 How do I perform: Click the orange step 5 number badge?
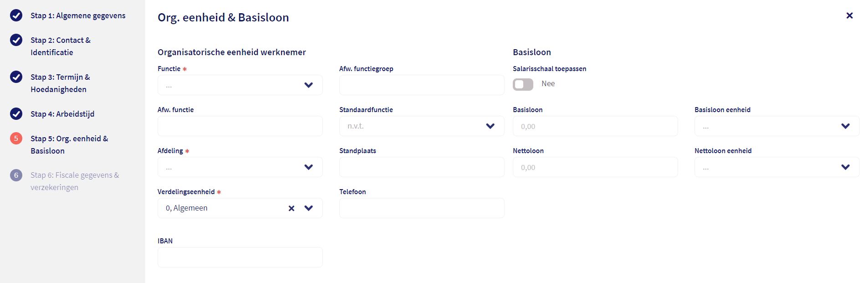[x=16, y=139]
